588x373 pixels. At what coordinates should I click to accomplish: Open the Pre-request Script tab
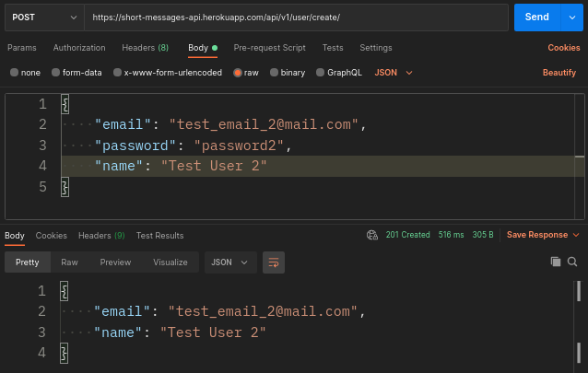pyautogui.click(x=270, y=48)
